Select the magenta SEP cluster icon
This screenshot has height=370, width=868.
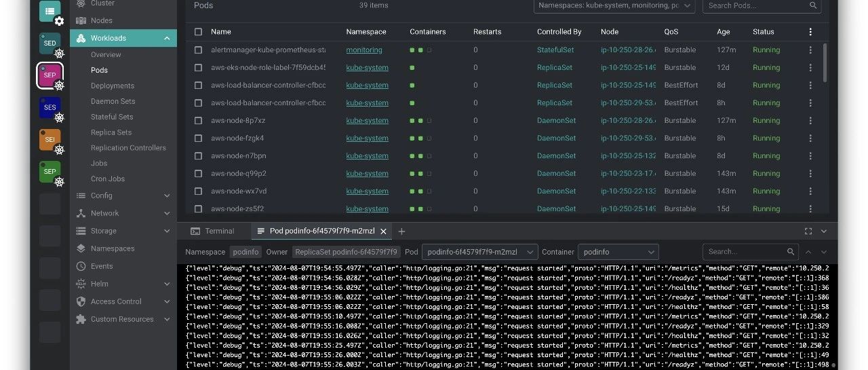click(50, 75)
